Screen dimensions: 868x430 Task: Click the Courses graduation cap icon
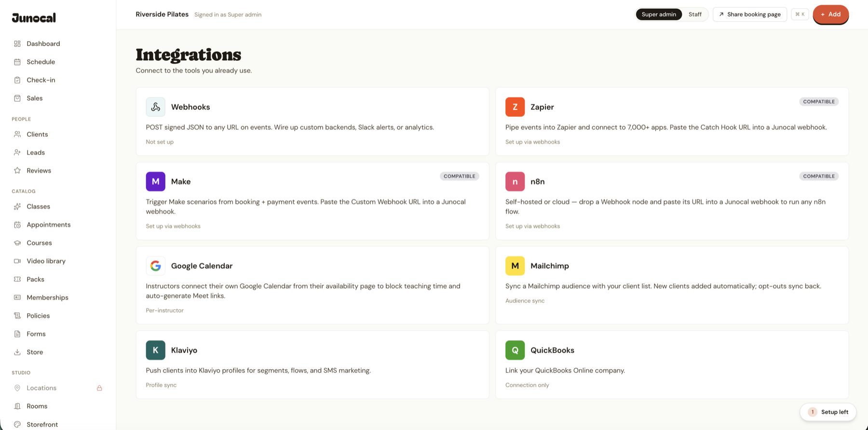coord(17,243)
